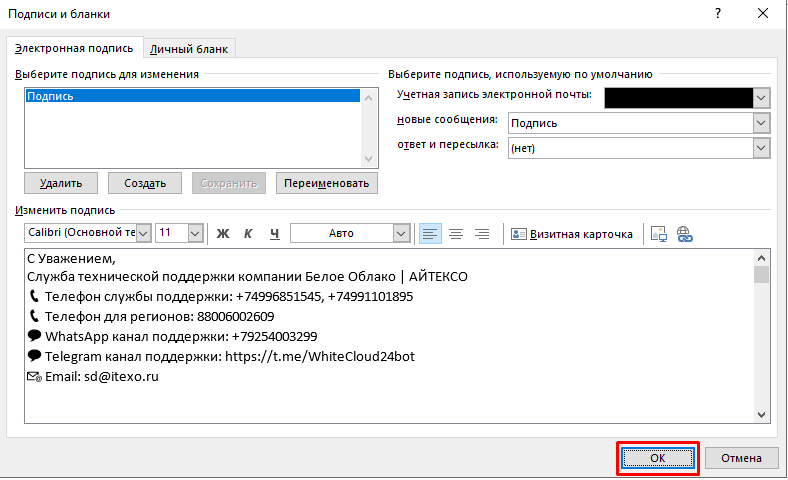788x480 pixels.
Task: Open the 'ответ и пересылка' dropdown
Action: point(761,148)
